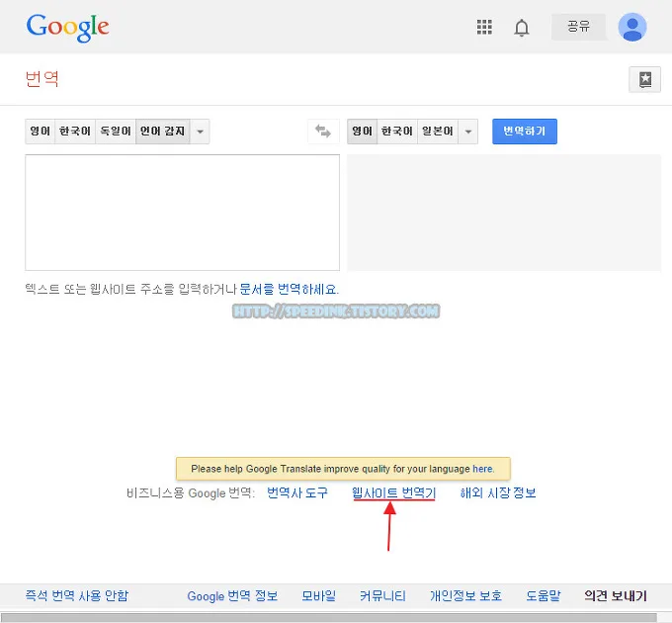Click 의견 보내기 feedback link

tap(616, 595)
